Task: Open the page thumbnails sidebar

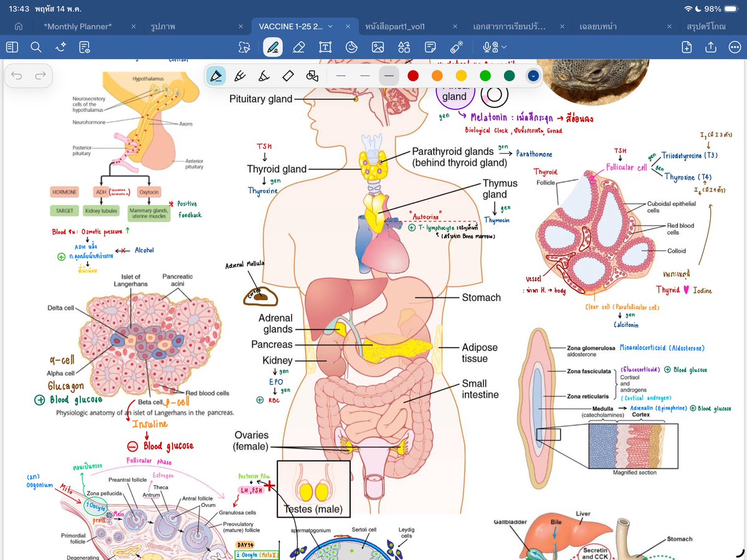Action: coord(12,47)
